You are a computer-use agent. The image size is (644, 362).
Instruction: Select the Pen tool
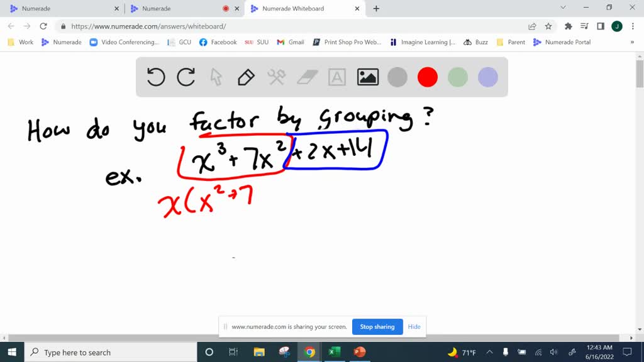(245, 77)
